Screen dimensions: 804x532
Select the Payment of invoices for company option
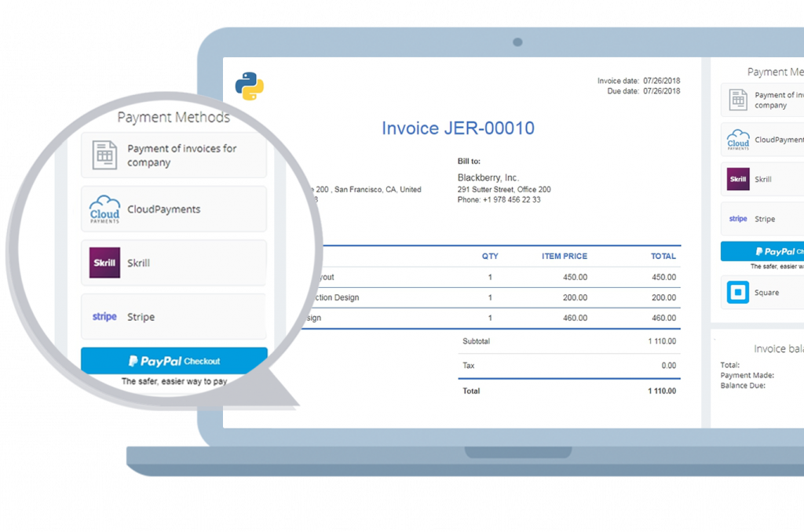tap(173, 155)
